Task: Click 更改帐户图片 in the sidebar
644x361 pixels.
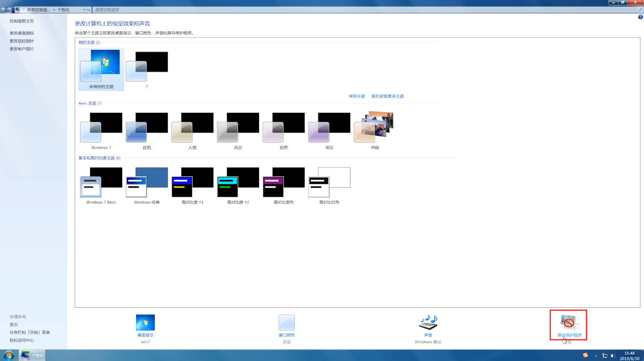Action: pyautogui.click(x=22, y=49)
